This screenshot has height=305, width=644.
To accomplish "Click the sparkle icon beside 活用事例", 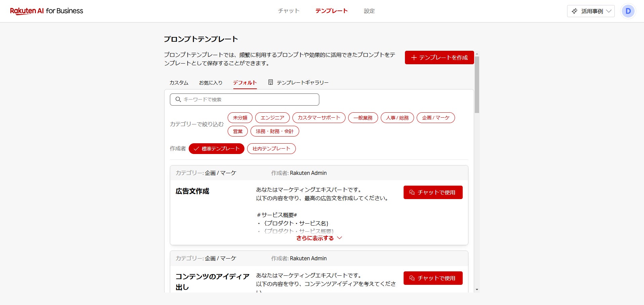I will [574, 11].
